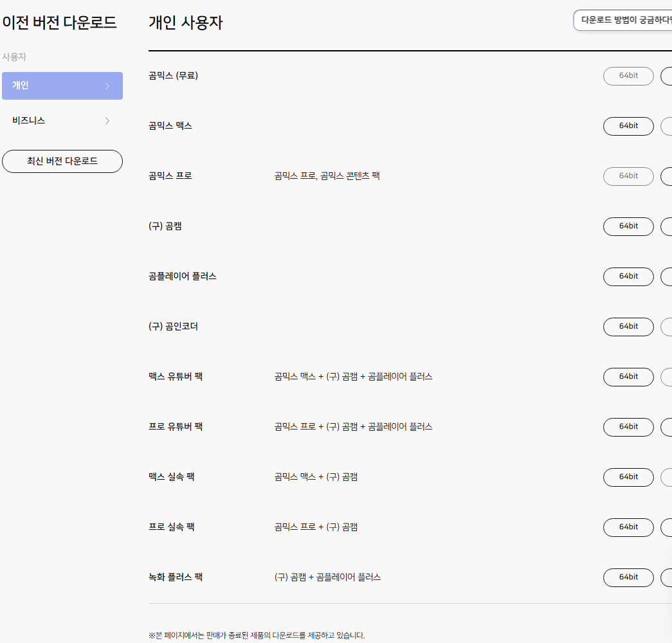Click the 맥스 유튜버 팩 product name

176,377
